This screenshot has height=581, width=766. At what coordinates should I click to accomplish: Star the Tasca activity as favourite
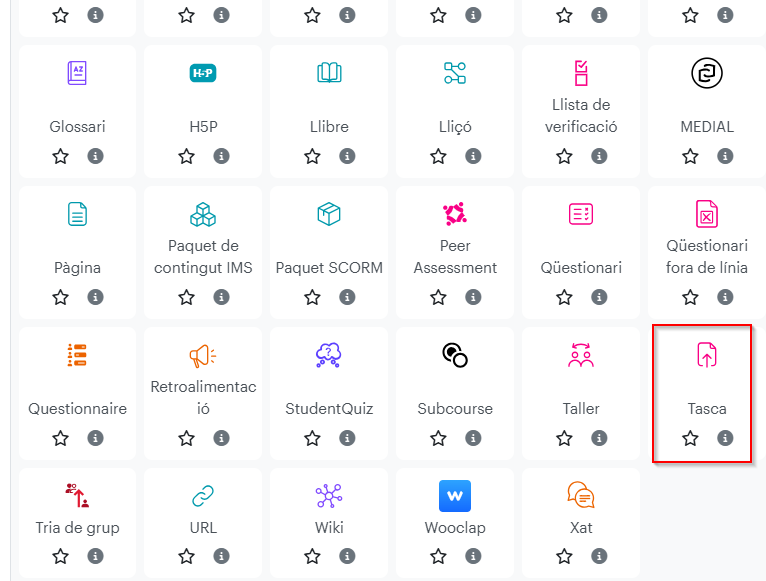point(690,438)
